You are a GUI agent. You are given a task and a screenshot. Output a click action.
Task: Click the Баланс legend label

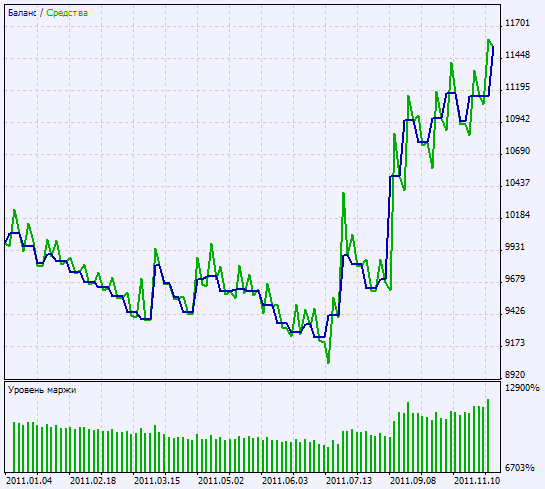[x=22, y=13]
